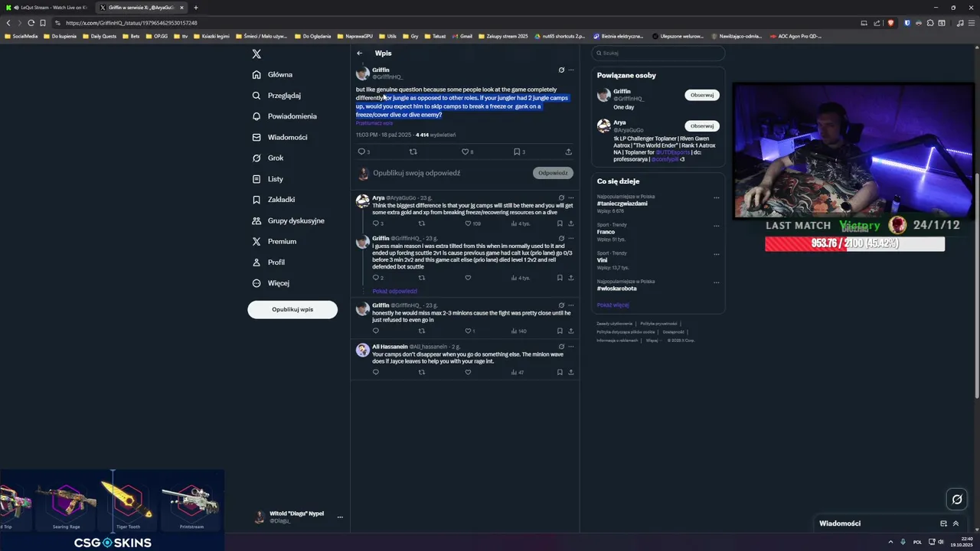
Task: Click the Opublikuj wpis button
Action: pyautogui.click(x=292, y=309)
